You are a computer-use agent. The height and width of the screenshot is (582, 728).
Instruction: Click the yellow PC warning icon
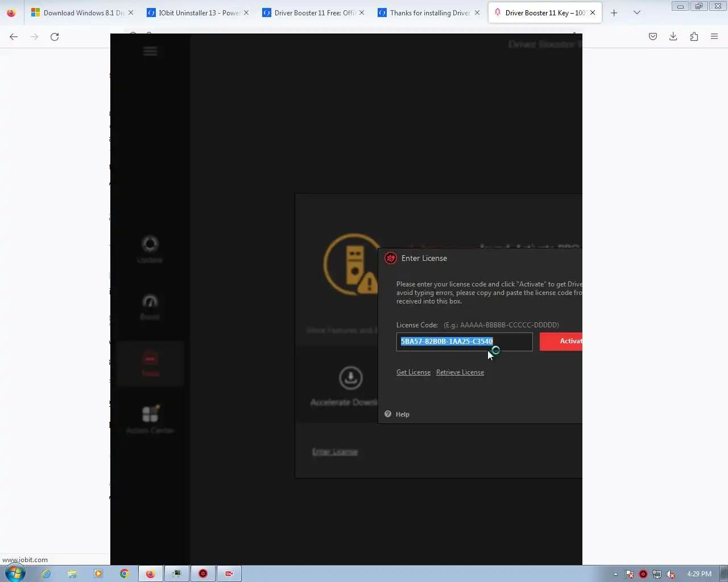tap(352, 264)
